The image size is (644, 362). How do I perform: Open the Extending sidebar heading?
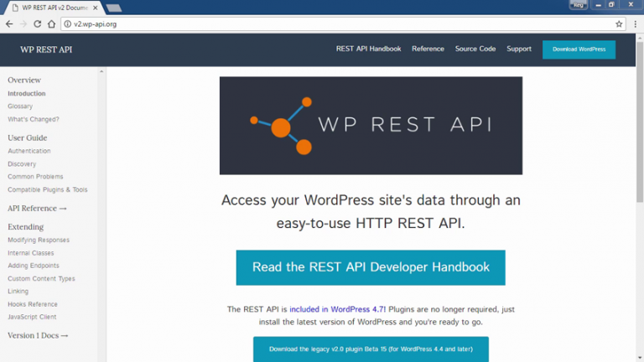25,227
